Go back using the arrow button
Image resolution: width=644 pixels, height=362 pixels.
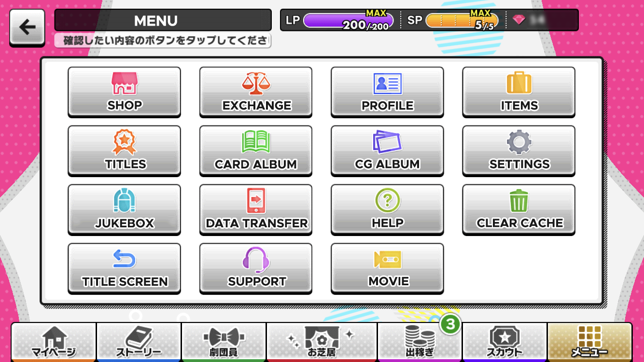[28, 28]
